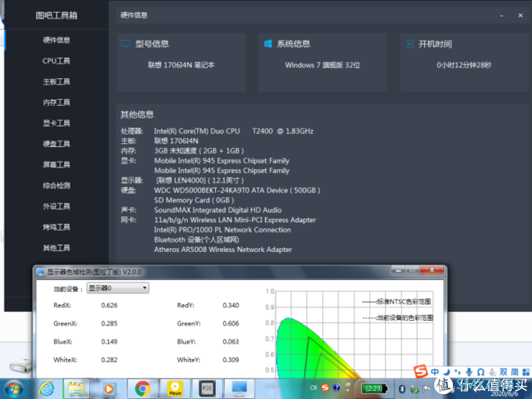The image size is (532, 399).
Task: Click the monitor icon beside 型号信息
Action: click(126, 44)
